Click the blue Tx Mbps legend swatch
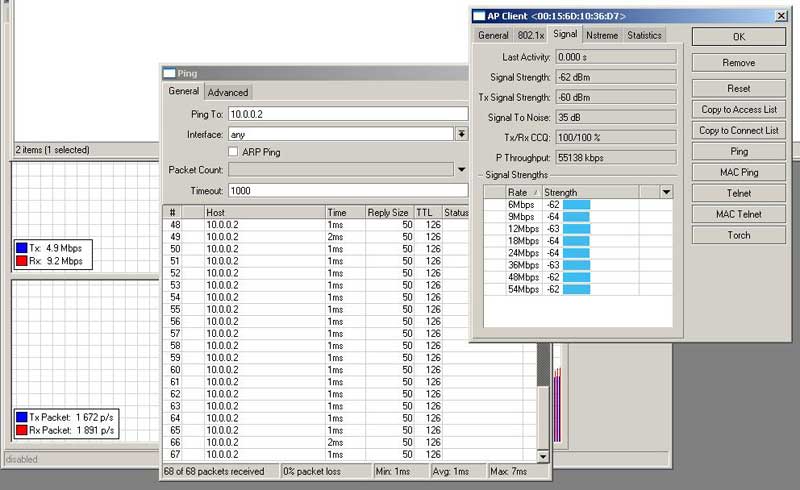This screenshot has width=800, height=490. point(21,248)
